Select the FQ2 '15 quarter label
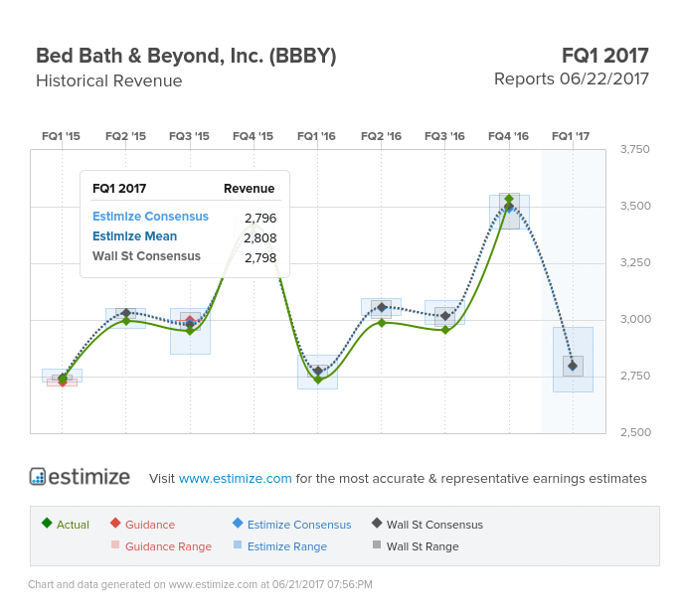The height and width of the screenshot is (616, 681). coord(125,136)
